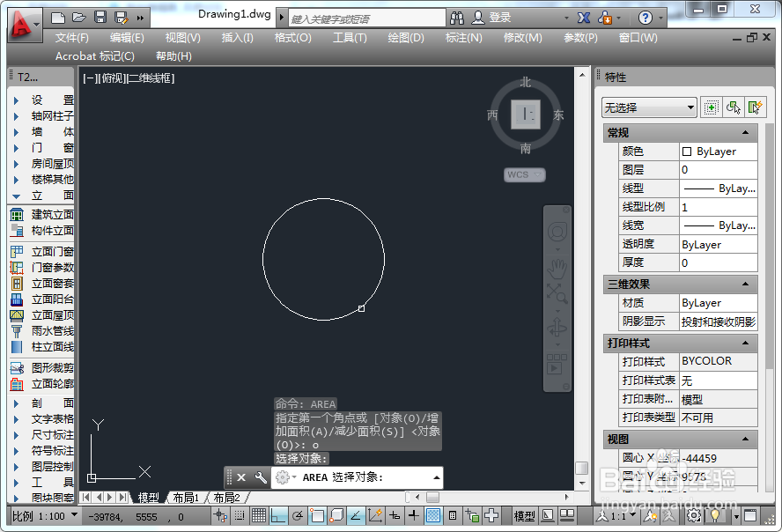The image size is (782, 532).
Task: Switch to 布局1 tab
Action: [x=186, y=498]
